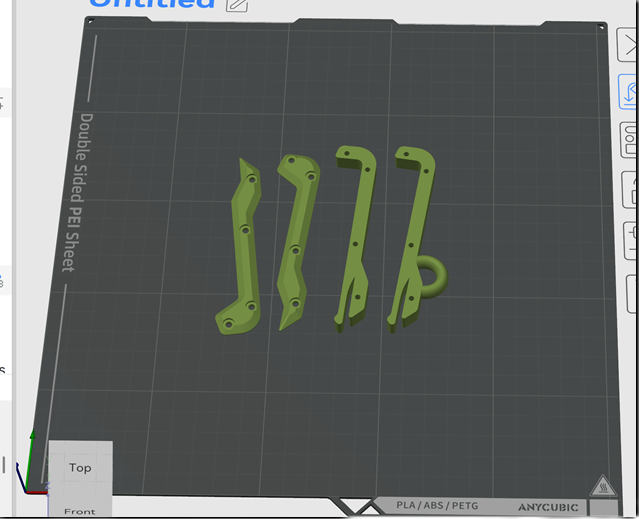Click the Untitled project title

152,4
